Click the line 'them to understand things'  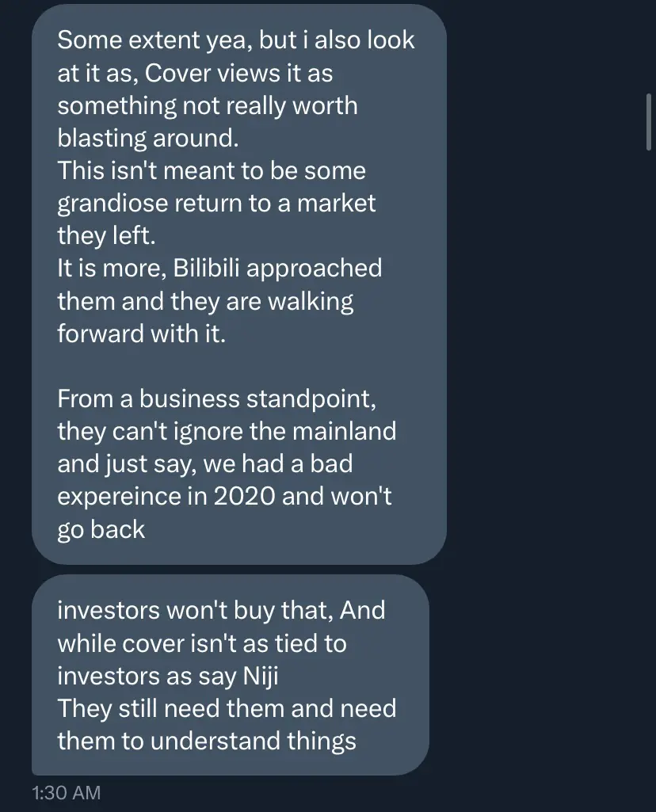(x=207, y=741)
